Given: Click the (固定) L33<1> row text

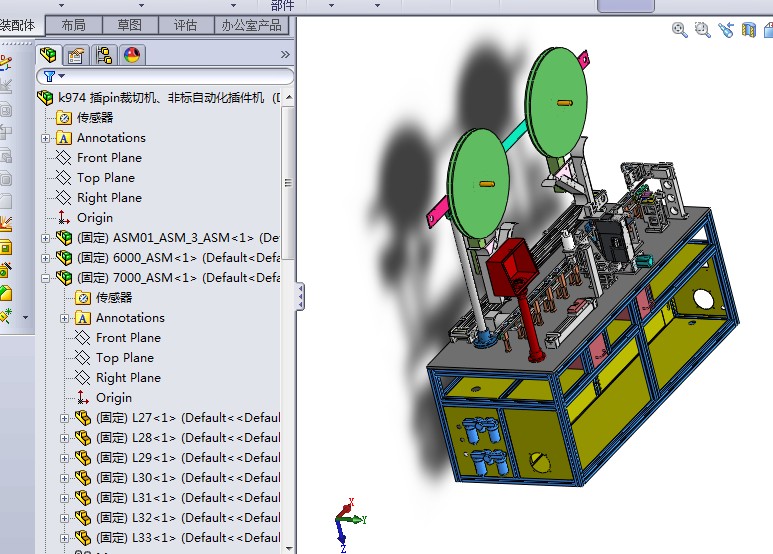Looking at the screenshot, I should coord(188,538).
